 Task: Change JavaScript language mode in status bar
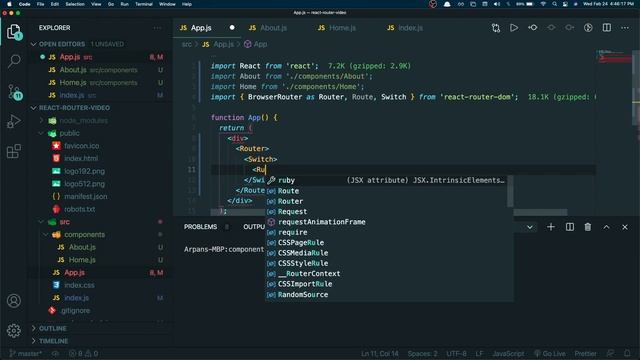[508, 353]
